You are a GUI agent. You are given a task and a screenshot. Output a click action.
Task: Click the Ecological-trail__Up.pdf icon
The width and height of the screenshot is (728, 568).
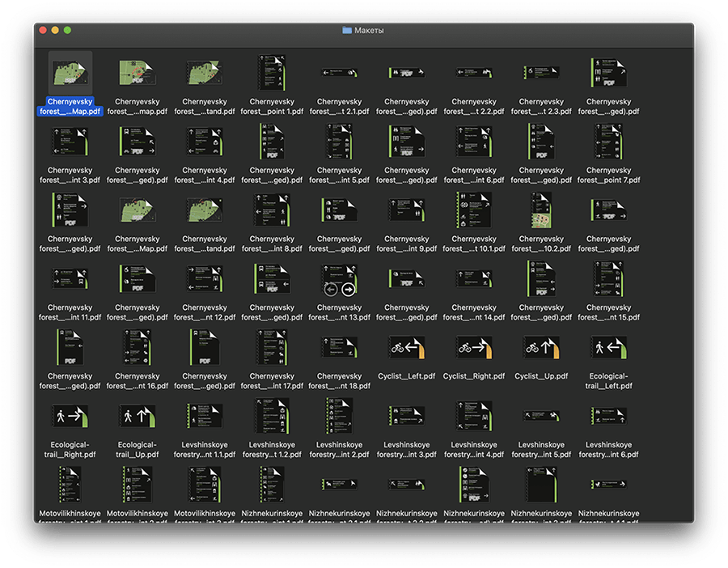pos(138,417)
